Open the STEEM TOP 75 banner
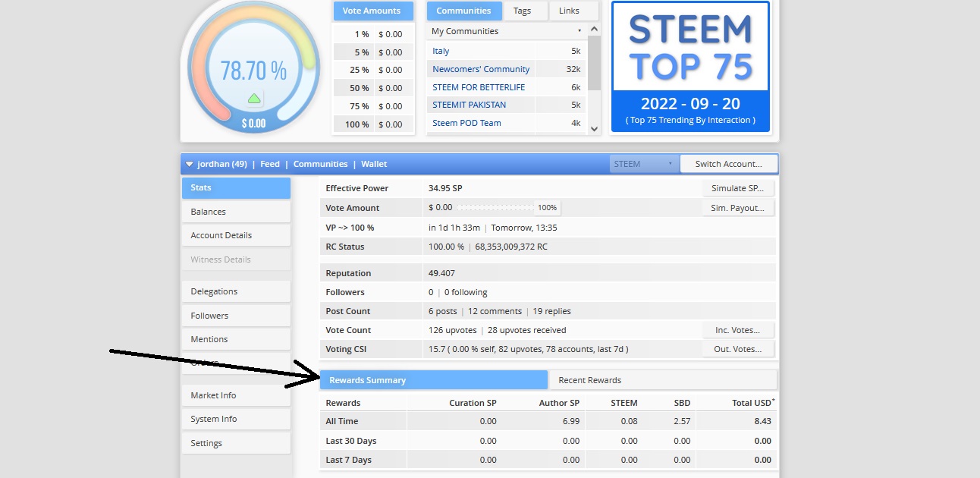The image size is (980, 478). [690, 66]
